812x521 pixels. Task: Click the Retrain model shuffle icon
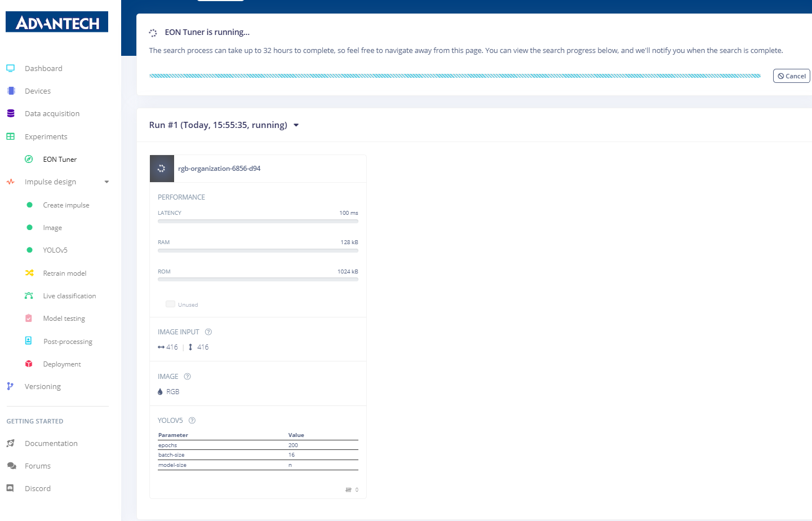click(29, 273)
